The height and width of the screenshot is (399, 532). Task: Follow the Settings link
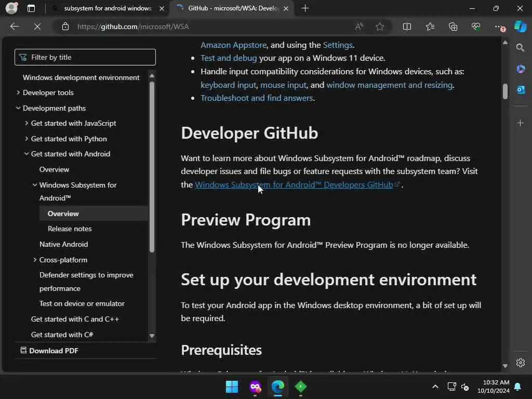[x=338, y=45]
